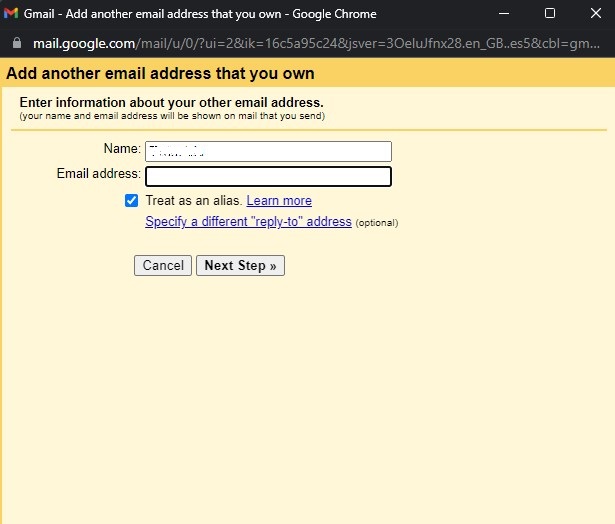This screenshot has height=524, width=615.
Task: Focus the Name input field
Action: click(x=268, y=151)
